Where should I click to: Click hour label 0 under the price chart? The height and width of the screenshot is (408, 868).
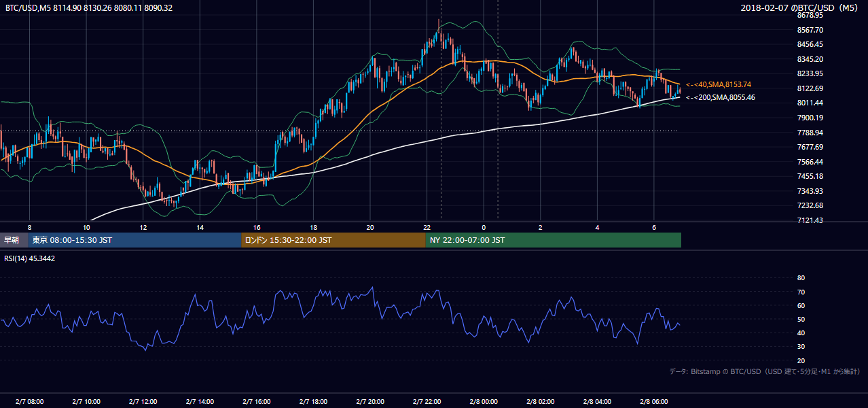(484, 227)
